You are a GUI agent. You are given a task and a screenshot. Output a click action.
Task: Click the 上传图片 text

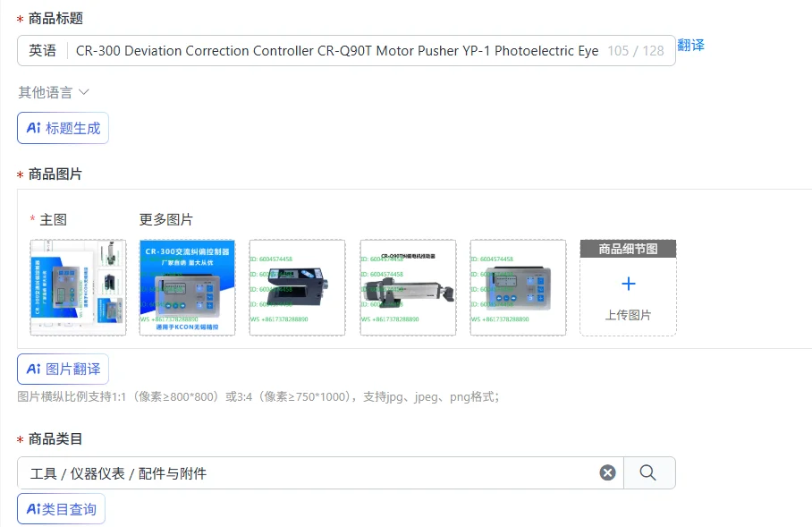(628, 315)
